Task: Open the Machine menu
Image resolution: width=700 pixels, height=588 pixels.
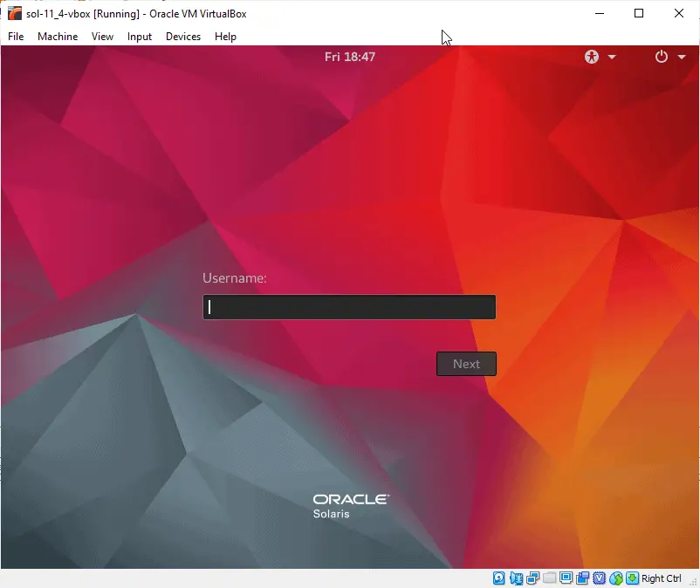Action: pos(58,37)
